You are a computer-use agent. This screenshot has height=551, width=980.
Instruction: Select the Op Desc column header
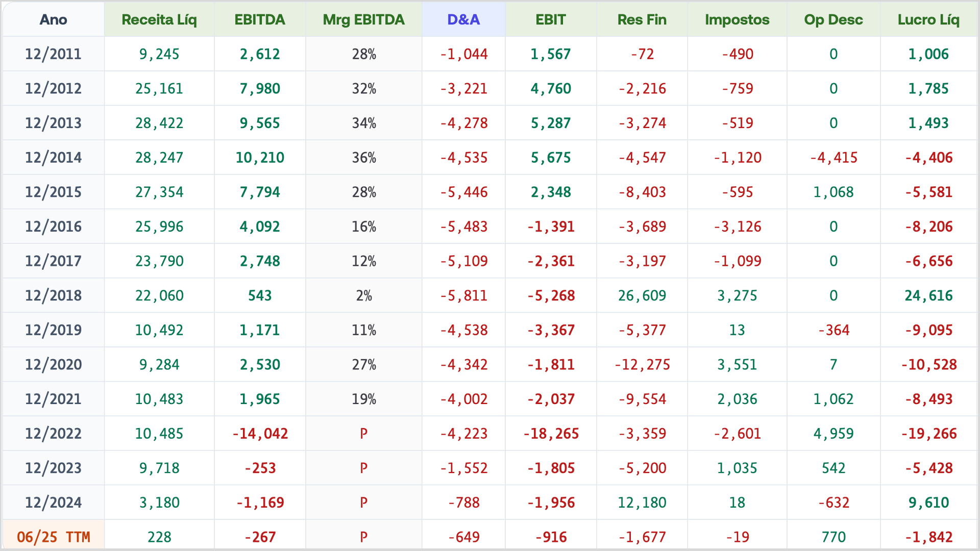[x=834, y=19]
